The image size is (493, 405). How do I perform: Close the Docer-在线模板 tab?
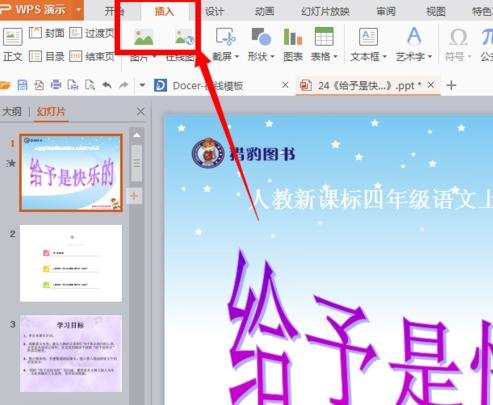tap(285, 85)
